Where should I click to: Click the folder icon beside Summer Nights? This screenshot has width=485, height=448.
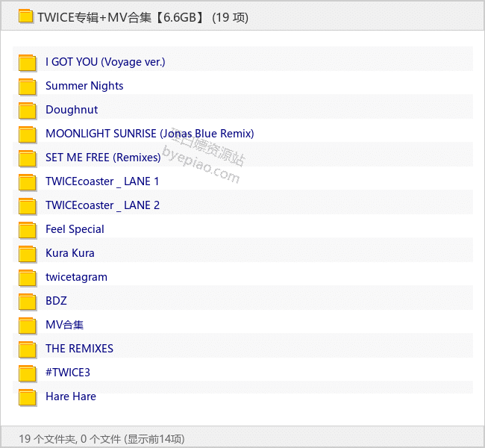[27, 87]
